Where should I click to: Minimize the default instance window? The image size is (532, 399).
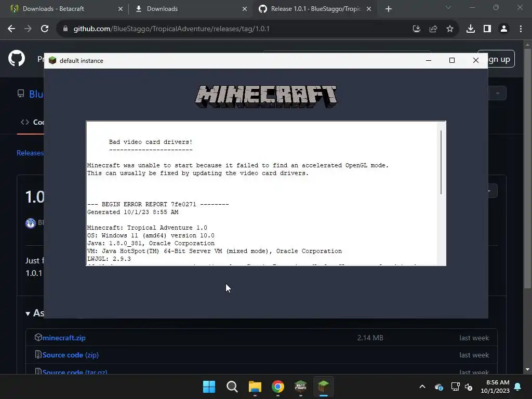point(429,60)
